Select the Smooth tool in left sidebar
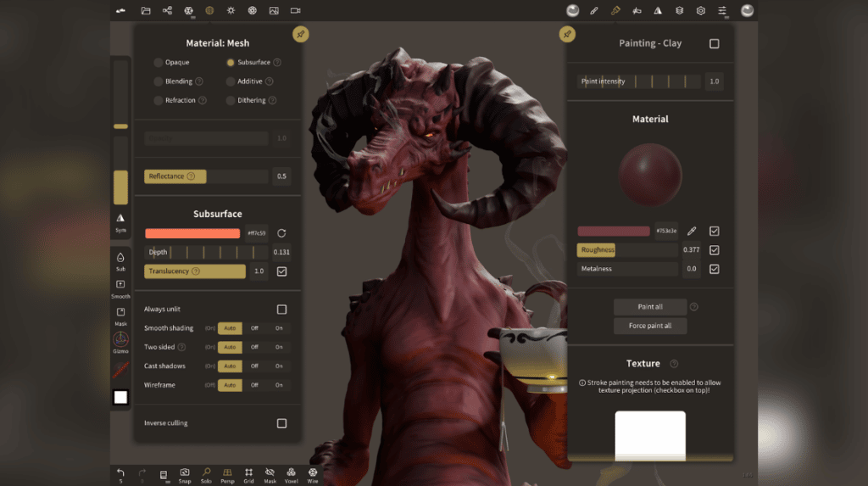This screenshot has height=486, width=868. (120, 288)
